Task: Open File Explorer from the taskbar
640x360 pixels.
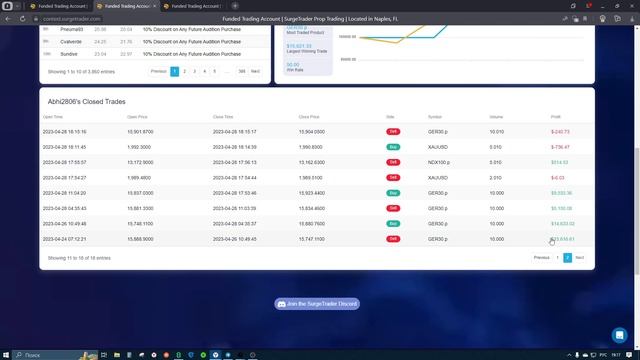Action: tap(117, 355)
